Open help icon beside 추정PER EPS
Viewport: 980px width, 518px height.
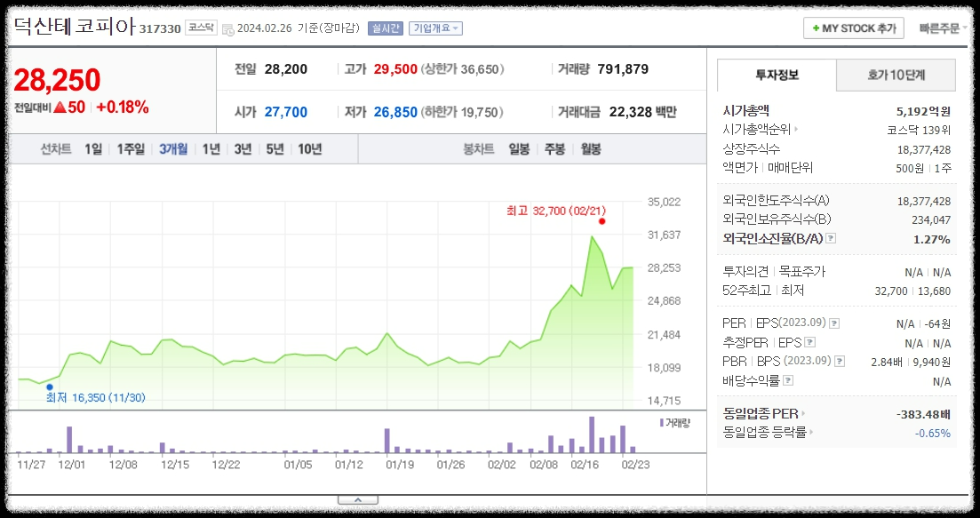(x=810, y=342)
